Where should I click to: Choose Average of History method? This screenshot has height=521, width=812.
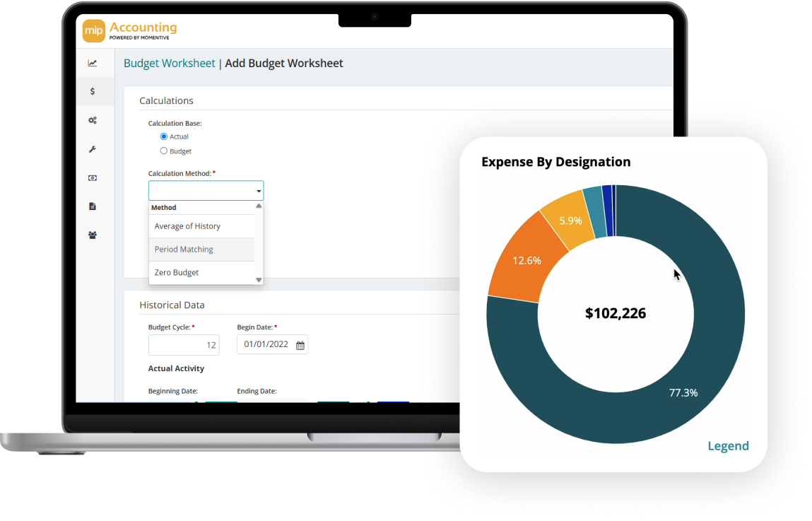click(188, 226)
